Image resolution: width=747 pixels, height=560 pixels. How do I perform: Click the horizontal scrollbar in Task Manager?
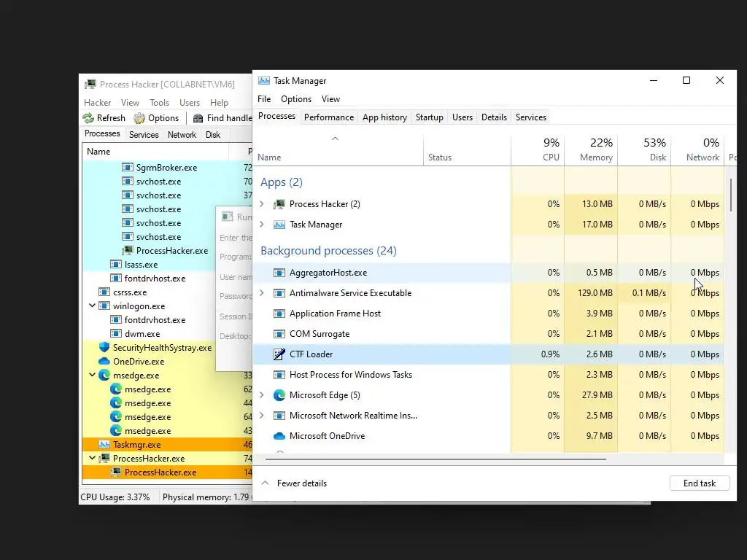[436, 459]
